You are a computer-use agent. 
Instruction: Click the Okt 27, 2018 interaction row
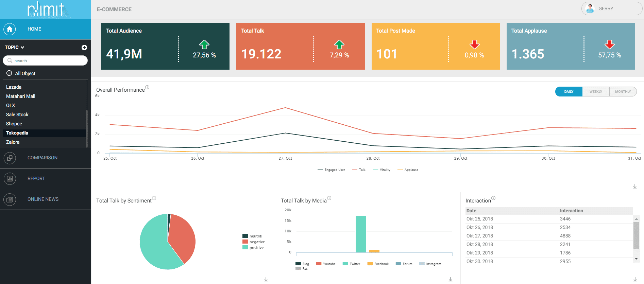click(549, 236)
